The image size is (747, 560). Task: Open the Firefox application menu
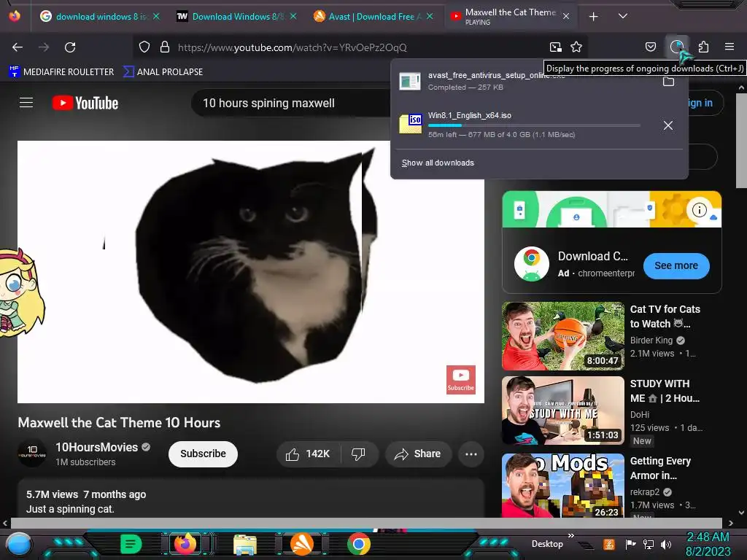click(x=729, y=47)
